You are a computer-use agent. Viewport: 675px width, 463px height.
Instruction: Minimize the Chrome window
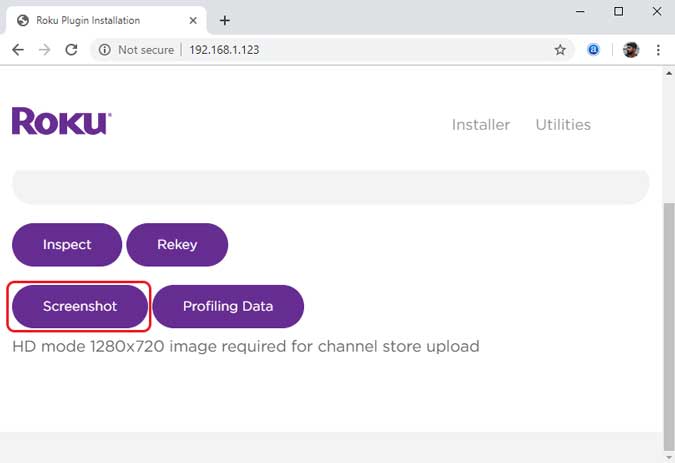pyautogui.click(x=580, y=12)
